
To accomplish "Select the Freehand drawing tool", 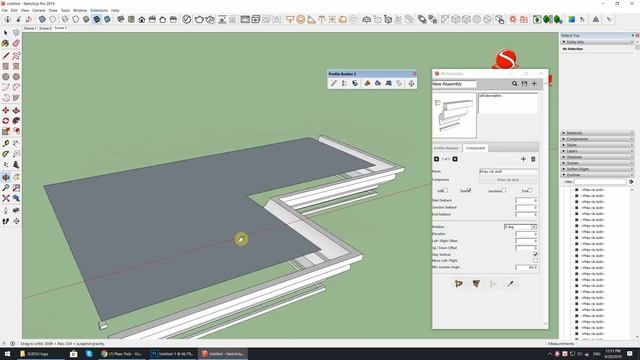I will pos(16,56).
